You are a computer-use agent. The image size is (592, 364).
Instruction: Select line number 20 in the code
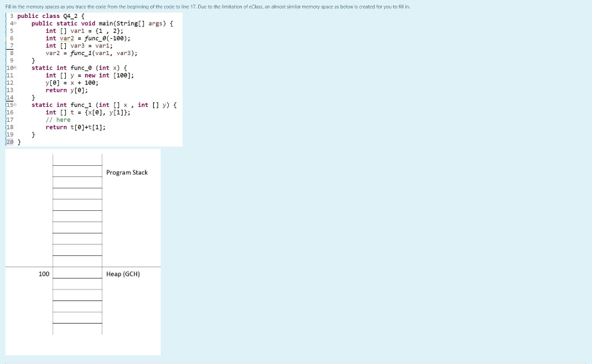(x=10, y=142)
